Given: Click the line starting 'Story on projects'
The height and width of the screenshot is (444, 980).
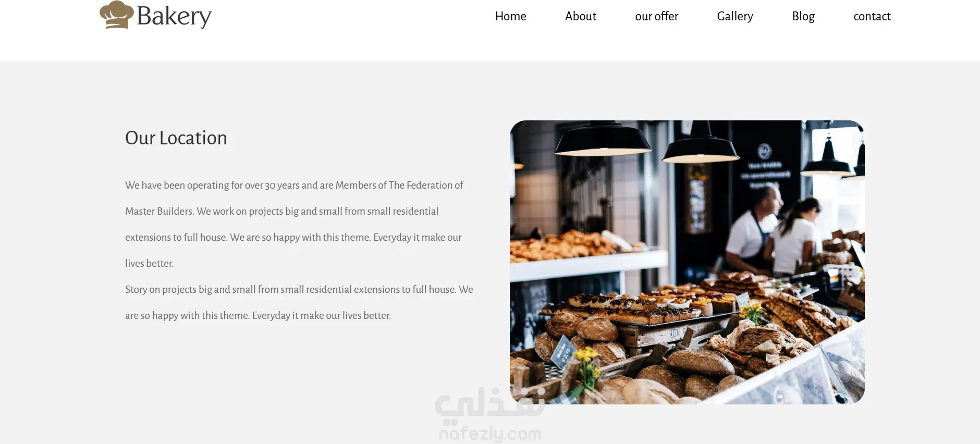Looking at the screenshot, I should coord(299,289).
